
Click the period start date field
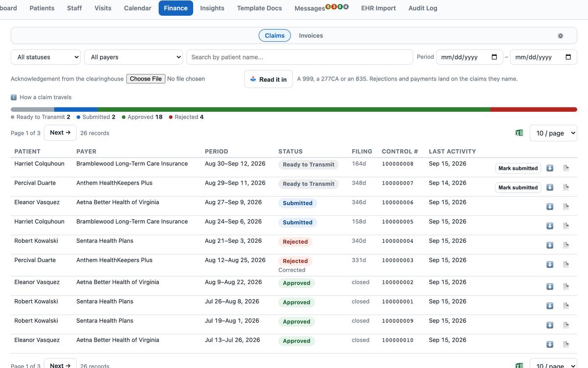point(469,57)
